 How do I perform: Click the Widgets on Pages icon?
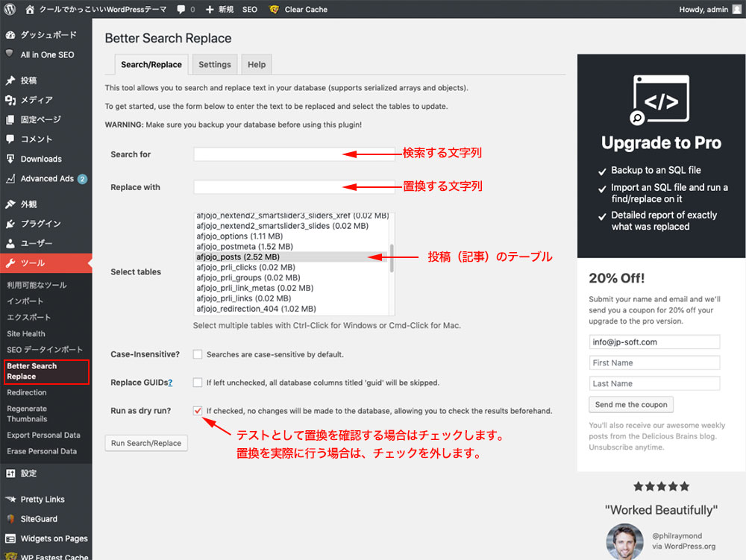click(10, 538)
